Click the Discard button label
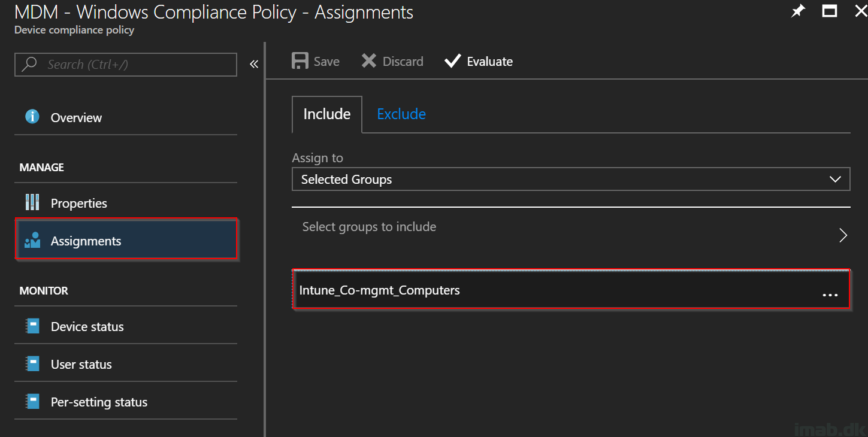Viewport: 868px width, 437px height. pyautogui.click(x=403, y=61)
